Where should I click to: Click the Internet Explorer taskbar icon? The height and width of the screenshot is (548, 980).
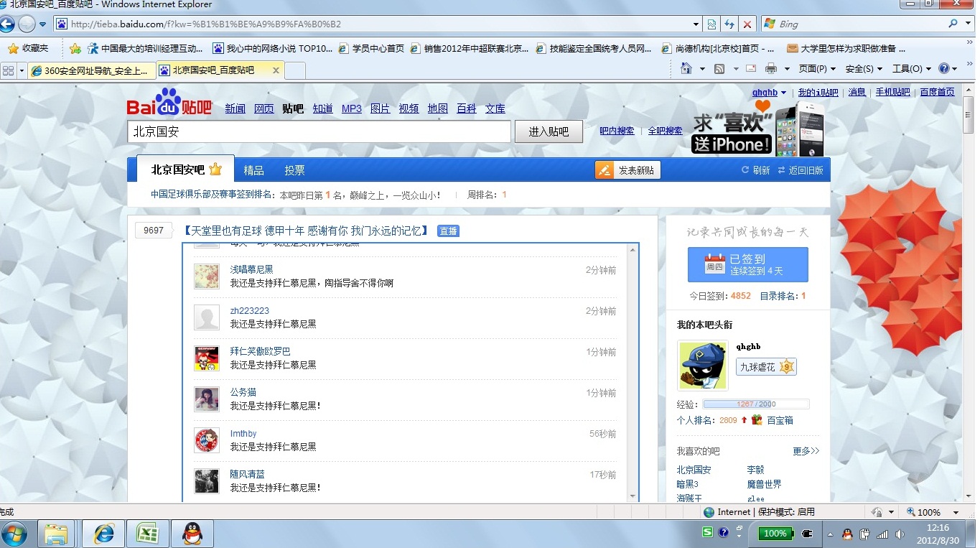(x=104, y=534)
